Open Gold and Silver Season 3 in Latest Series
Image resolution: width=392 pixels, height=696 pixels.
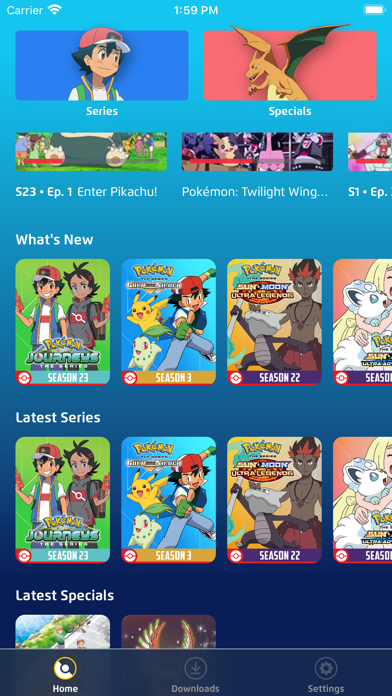(x=169, y=500)
